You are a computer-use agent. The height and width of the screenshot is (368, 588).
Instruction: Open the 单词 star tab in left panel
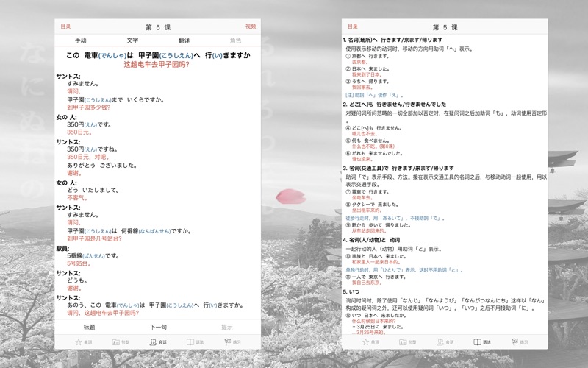point(83,342)
